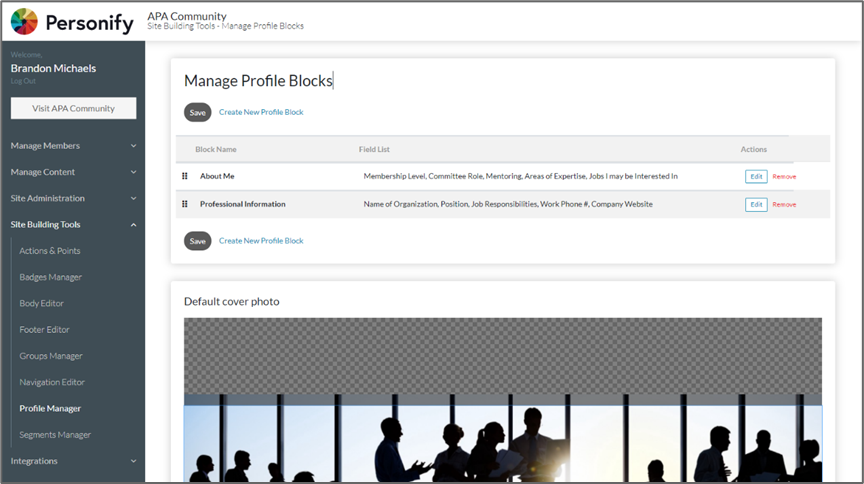Click the Log Out link
This screenshot has height=484, width=864.
pyautogui.click(x=22, y=81)
